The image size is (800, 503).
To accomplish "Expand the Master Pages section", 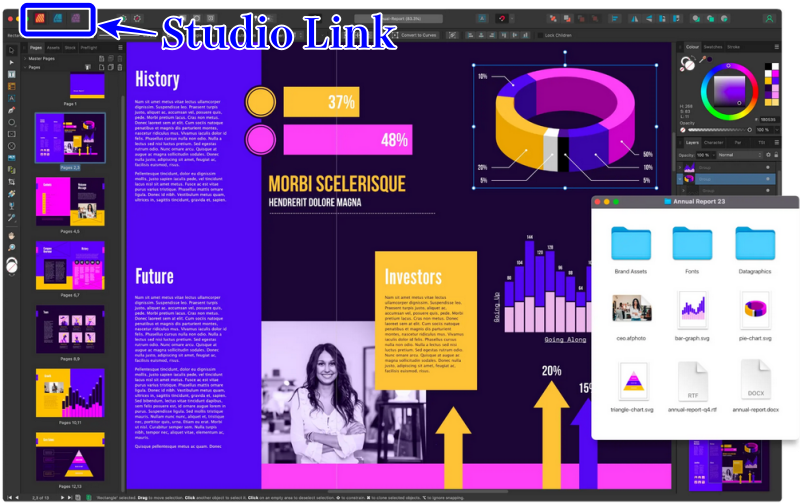I will [25, 59].
